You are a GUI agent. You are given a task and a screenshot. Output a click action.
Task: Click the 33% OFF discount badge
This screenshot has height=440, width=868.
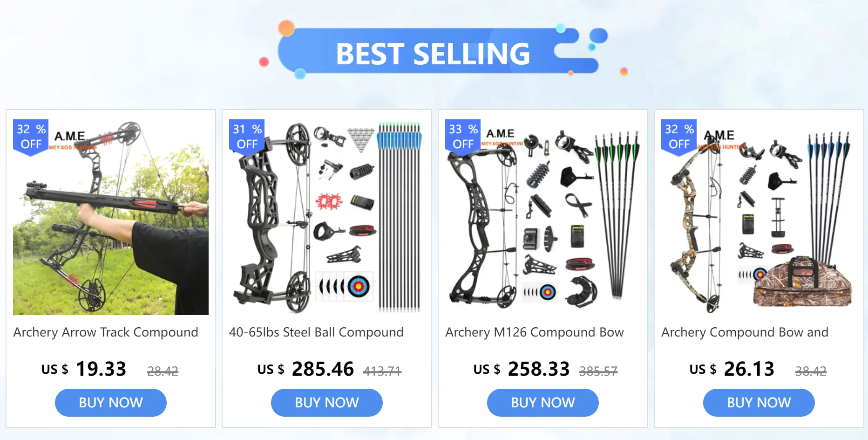click(463, 137)
